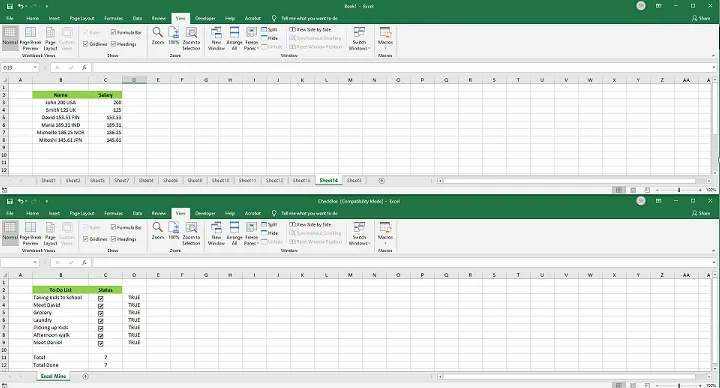Click Zoom to Selection in Book1 window

[x=191, y=39]
